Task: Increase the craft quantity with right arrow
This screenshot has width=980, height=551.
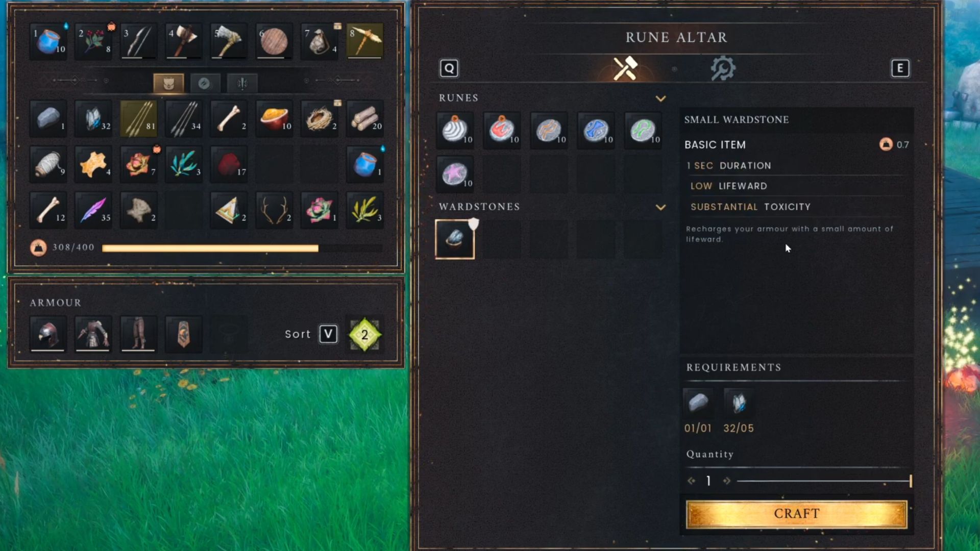Action: pyautogui.click(x=726, y=481)
